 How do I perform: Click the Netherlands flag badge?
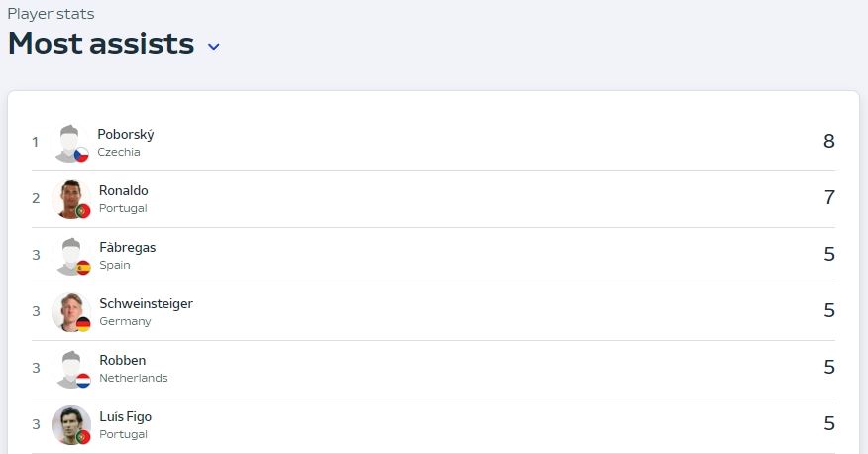(x=83, y=381)
